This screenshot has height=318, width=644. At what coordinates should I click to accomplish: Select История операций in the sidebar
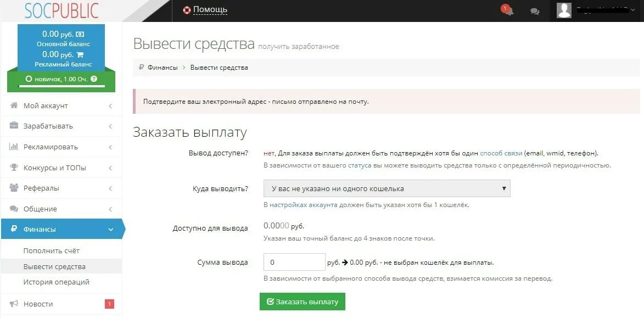pos(56,282)
